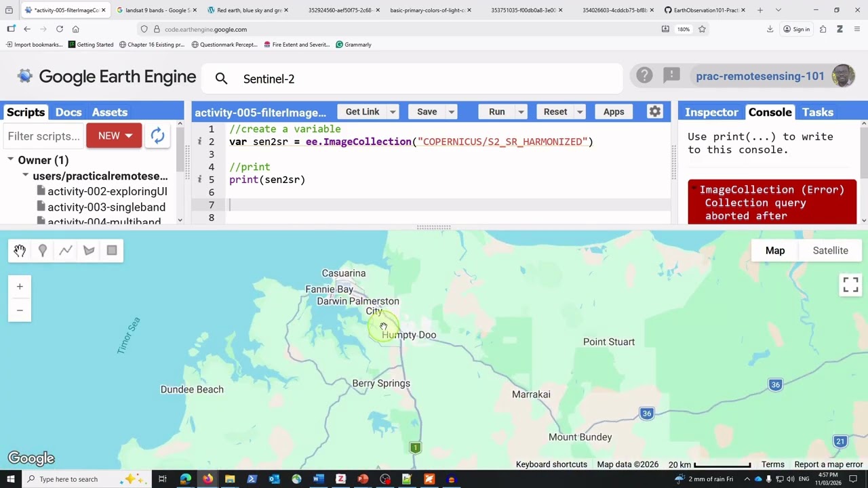Open the feedback exclamation icon
The image size is (868, 488).
click(671, 75)
